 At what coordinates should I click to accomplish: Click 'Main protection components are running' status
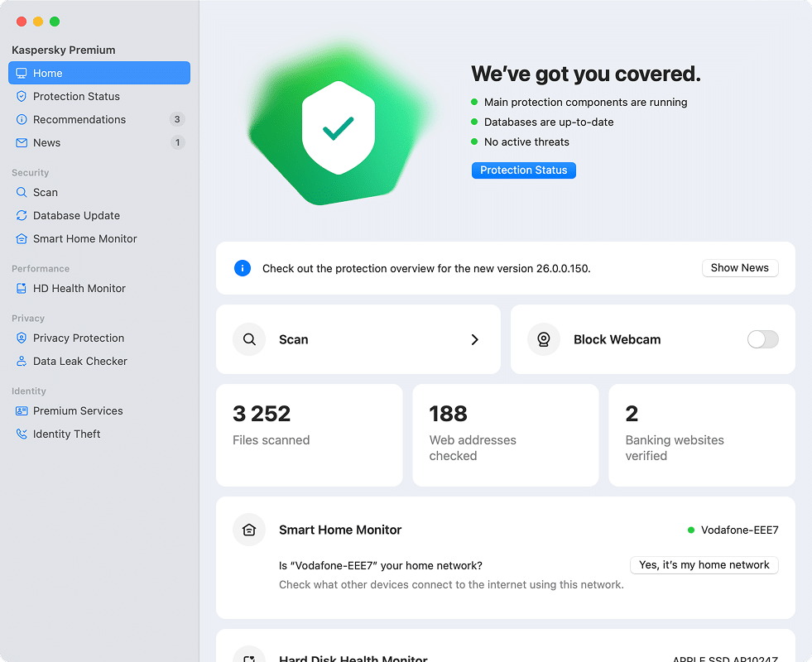tap(585, 103)
